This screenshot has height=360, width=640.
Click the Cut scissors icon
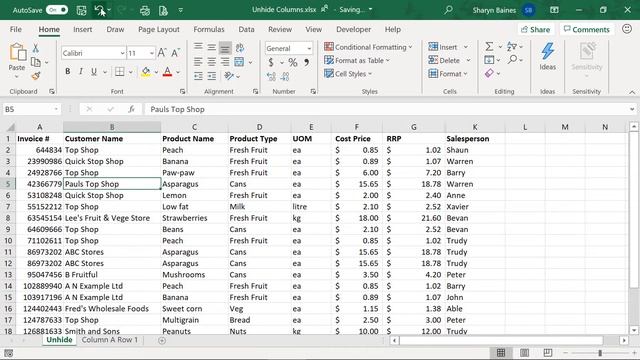pyautogui.click(x=36, y=49)
